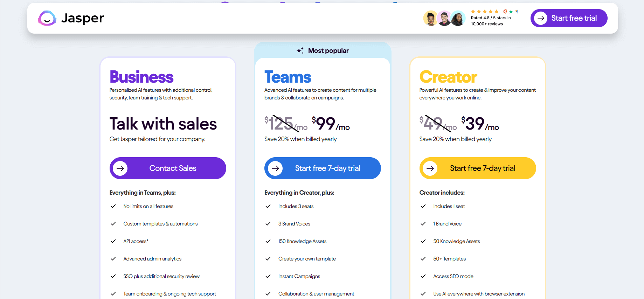The image size is (644, 299).
Task: Click the 10,000+ reviews text
Action: 487,24
